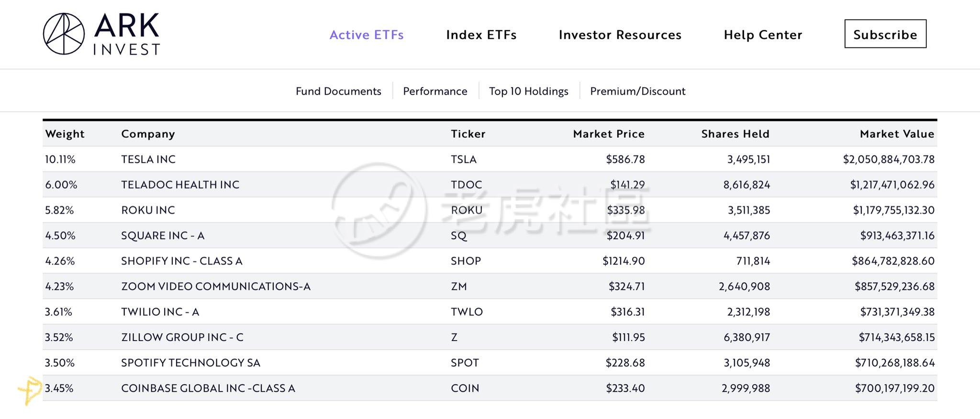This screenshot has height=419, width=980.
Task: Click the Company column header
Action: [x=148, y=134]
